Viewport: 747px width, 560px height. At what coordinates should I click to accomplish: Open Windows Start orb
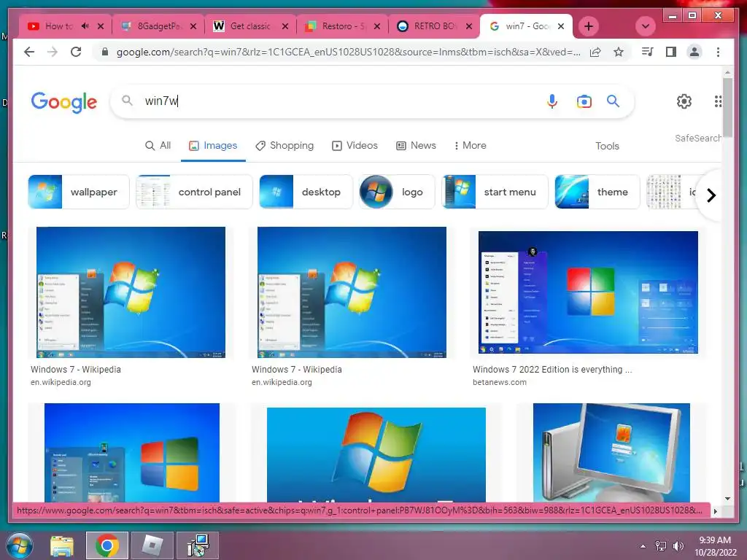[x=19, y=545]
